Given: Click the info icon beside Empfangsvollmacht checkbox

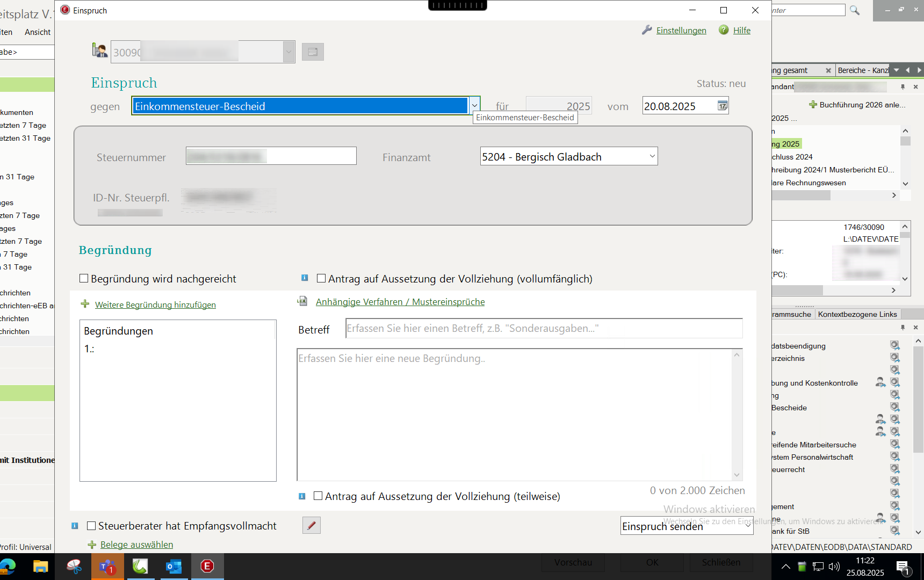Looking at the screenshot, I should [x=75, y=526].
